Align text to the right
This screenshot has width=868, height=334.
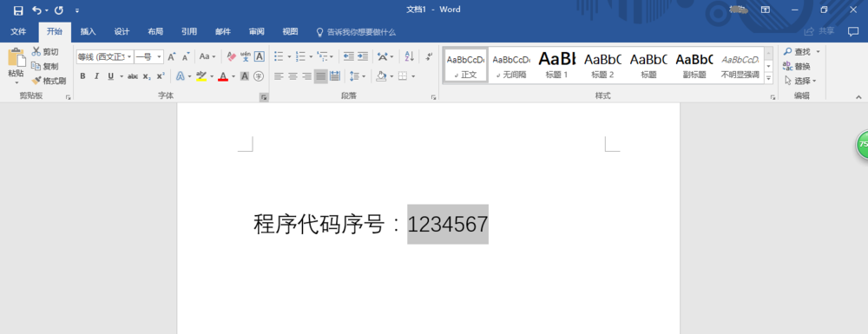306,76
